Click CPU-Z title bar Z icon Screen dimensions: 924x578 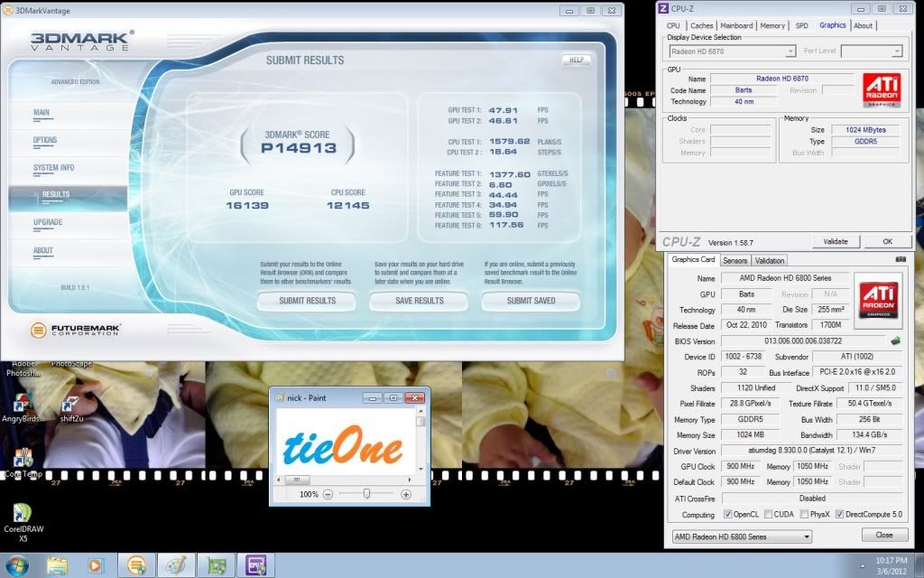[663, 8]
